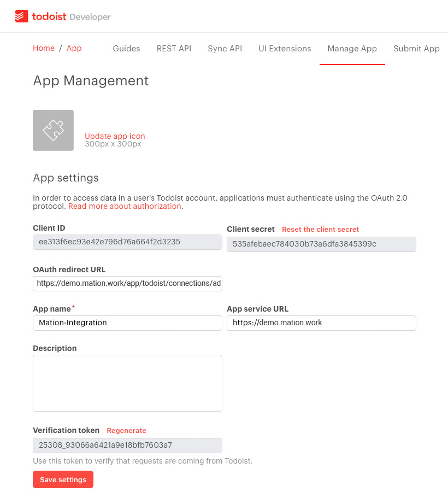The image size is (448, 498).
Task: Click the gray puzzle-piece app icon placeholder
Action: (x=54, y=130)
